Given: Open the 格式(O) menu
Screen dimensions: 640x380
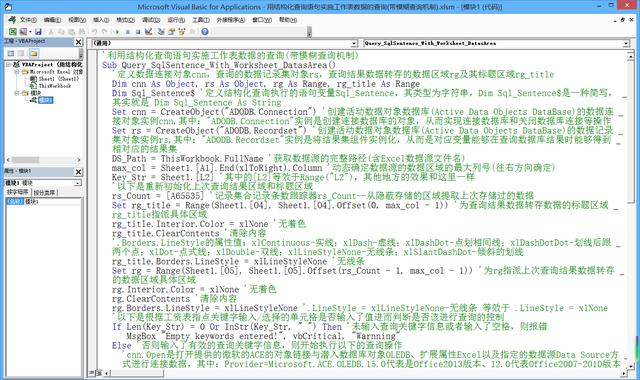Looking at the screenshot, I should 126,20.
